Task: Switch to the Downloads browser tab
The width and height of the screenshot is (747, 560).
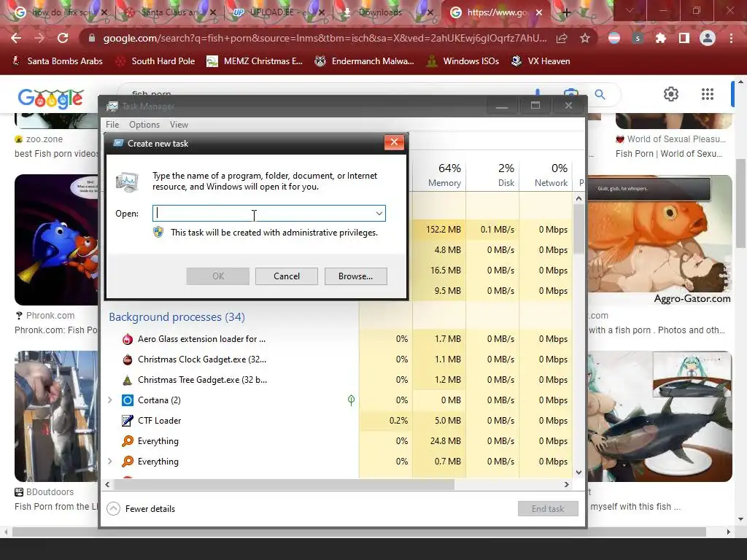Action: [380, 12]
